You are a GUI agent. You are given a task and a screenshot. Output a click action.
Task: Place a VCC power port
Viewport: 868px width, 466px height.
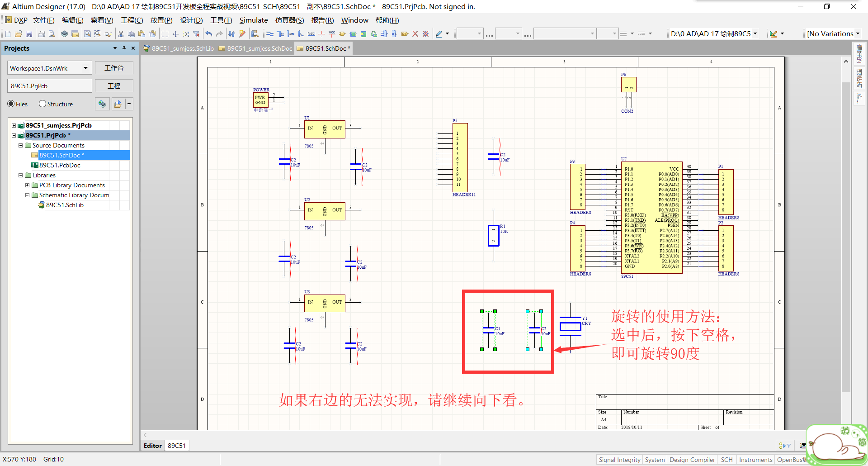click(x=332, y=34)
